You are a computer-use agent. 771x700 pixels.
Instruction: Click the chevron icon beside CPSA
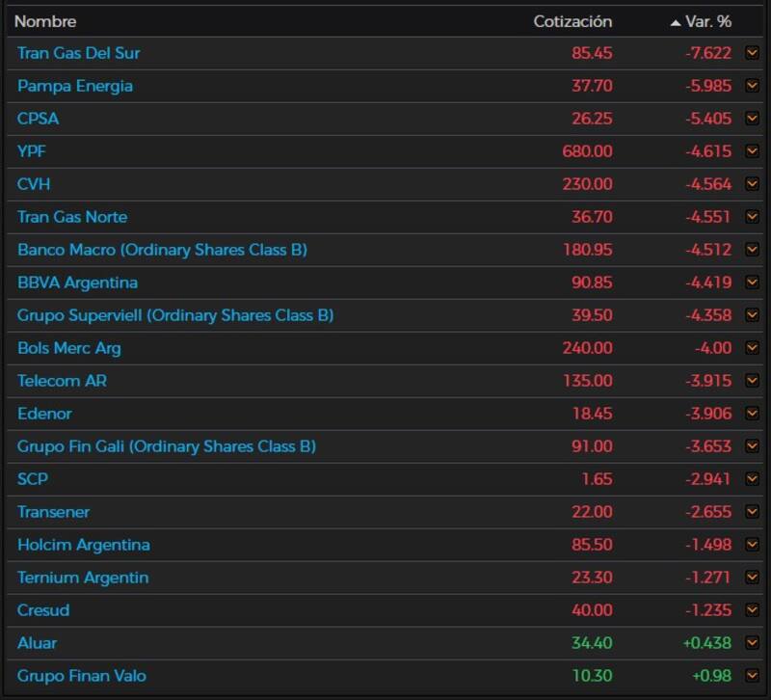tap(752, 119)
